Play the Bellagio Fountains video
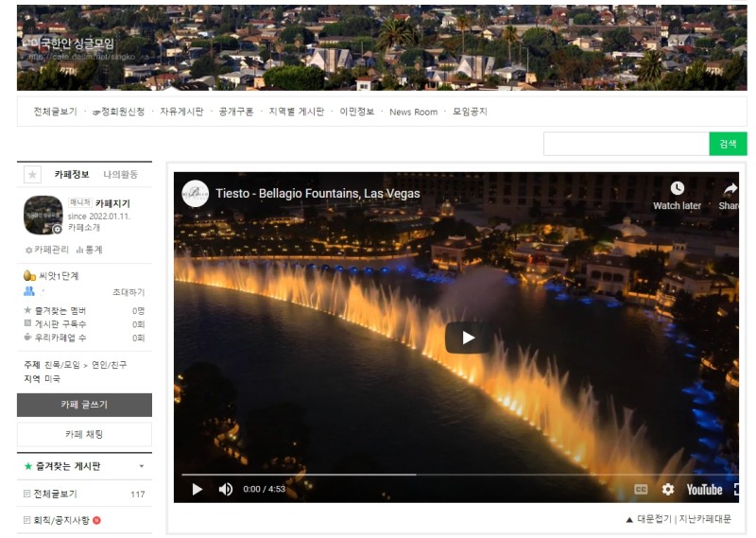Viewport: 756px width, 538px height. pyautogui.click(x=467, y=338)
